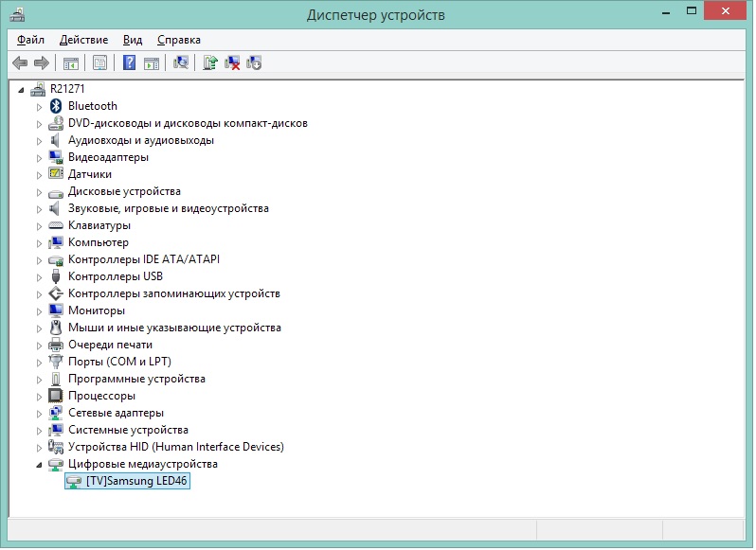Screen dimensions: 756x550
Task: Click the Видеоадаптеры category icon
Action: [x=56, y=157]
